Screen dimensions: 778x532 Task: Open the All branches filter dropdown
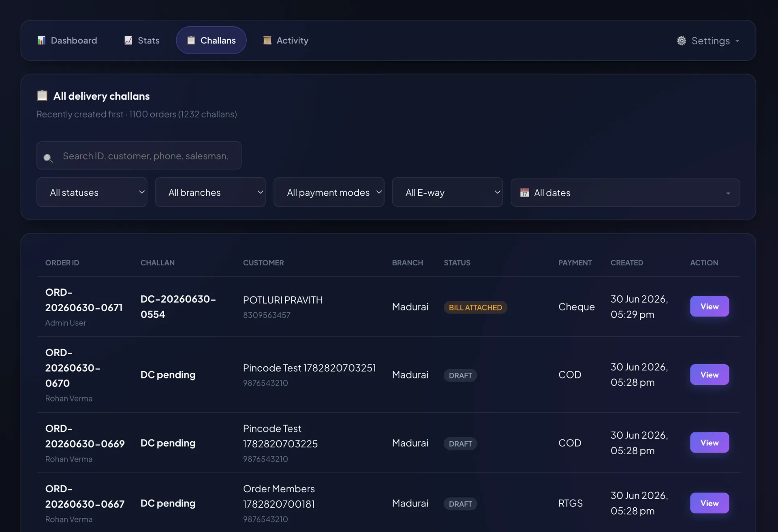[210, 192]
